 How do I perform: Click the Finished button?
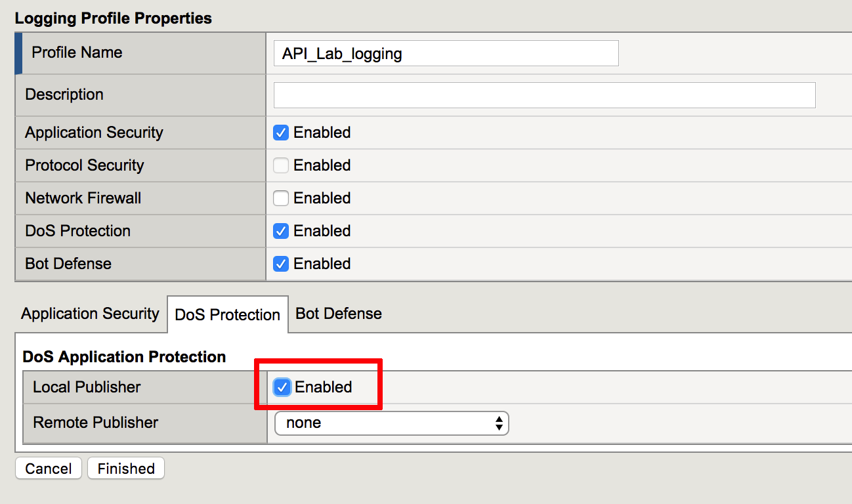126,469
